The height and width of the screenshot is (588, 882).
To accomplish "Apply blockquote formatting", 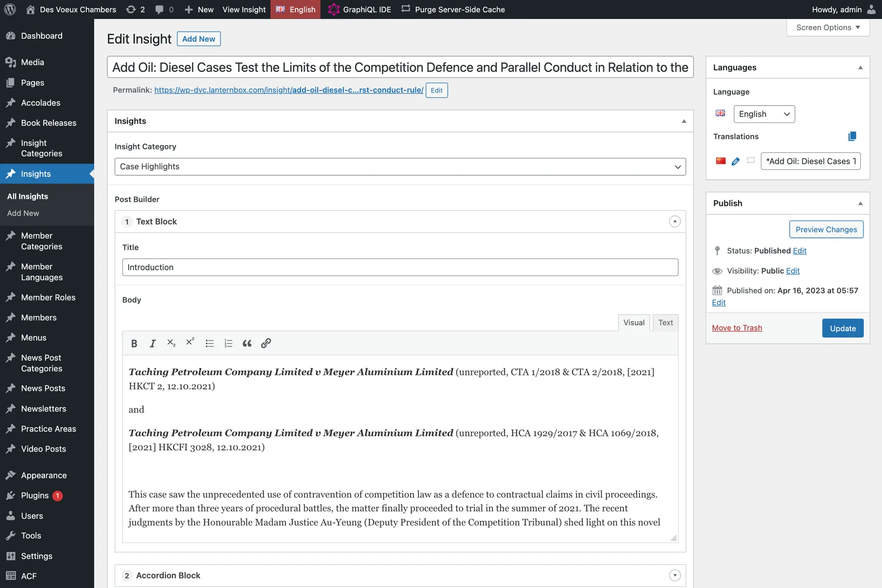I will click(x=247, y=343).
